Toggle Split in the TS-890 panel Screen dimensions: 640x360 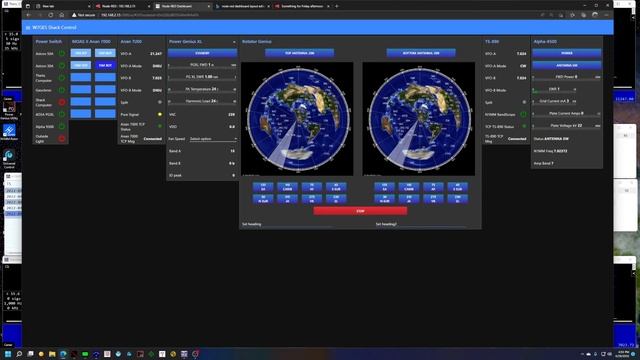(524, 102)
